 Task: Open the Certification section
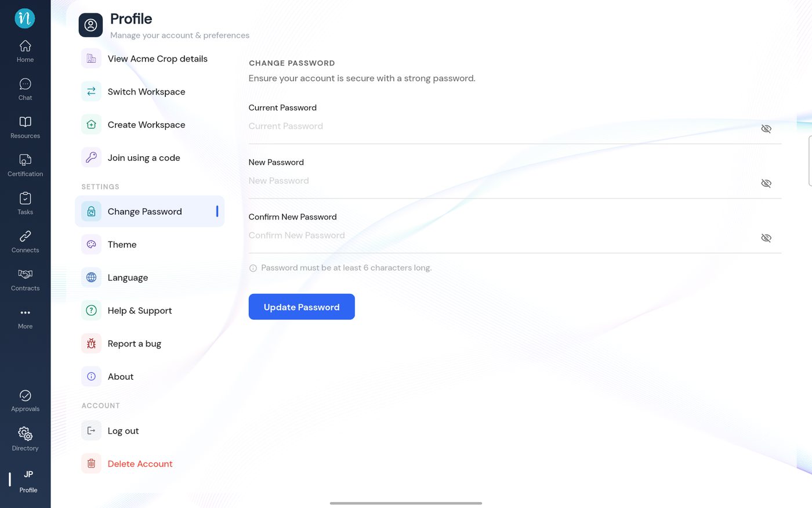click(x=25, y=165)
